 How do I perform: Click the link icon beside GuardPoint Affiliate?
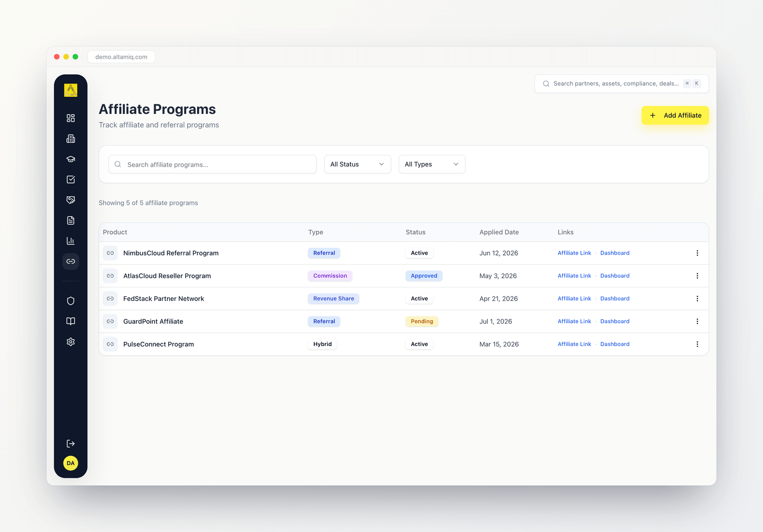tap(110, 321)
